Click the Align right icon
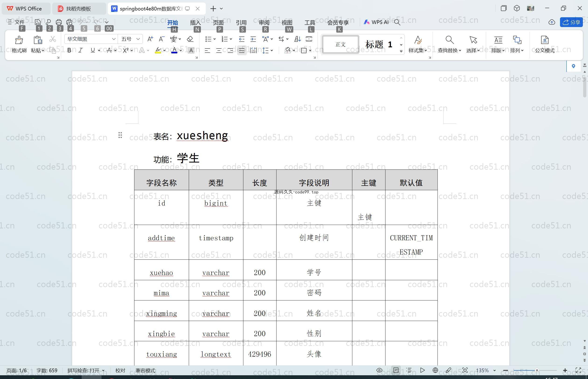 click(230, 50)
